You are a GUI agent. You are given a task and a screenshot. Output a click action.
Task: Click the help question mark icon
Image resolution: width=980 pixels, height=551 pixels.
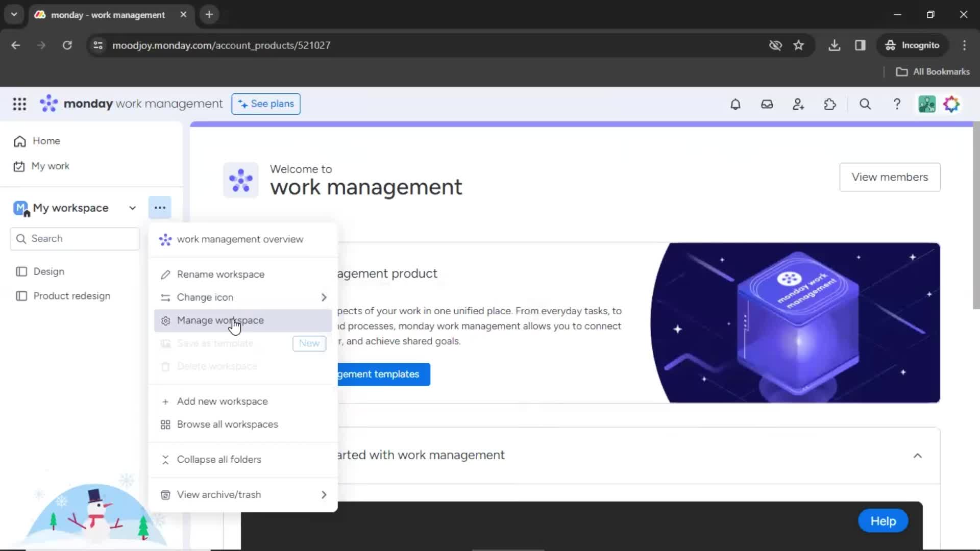898,104
